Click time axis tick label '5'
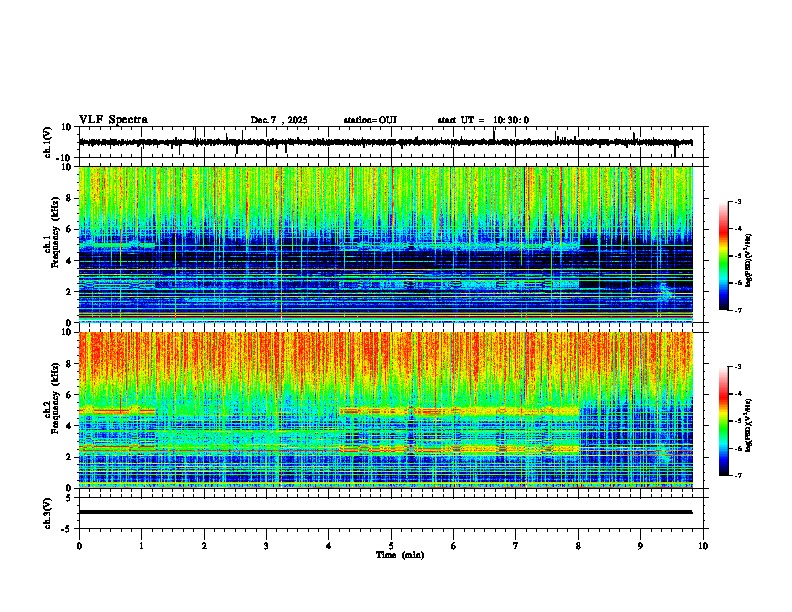Viewport: 792px width, 612px height. [391, 546]
